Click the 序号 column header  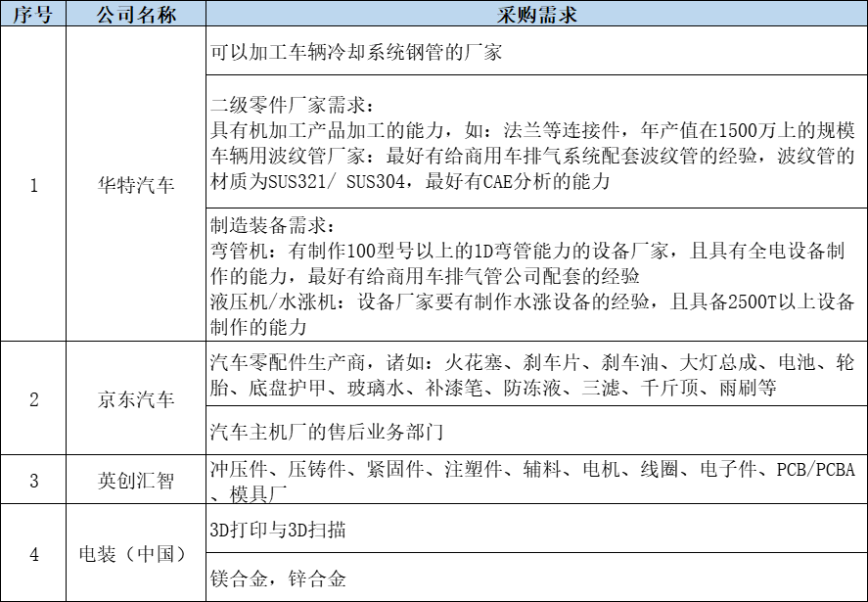pyautogui.click(x=33, y=14)
